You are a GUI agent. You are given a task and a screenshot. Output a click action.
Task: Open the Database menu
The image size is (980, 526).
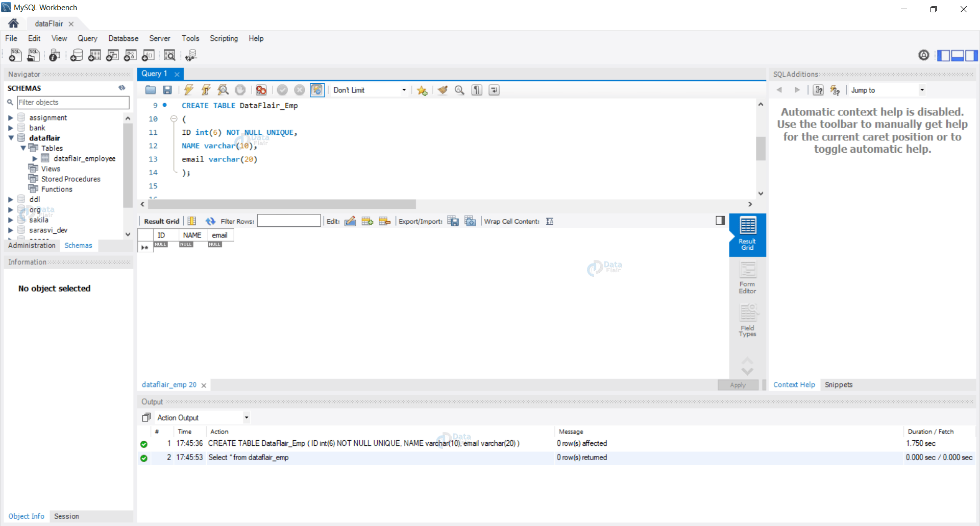pos(123,38)
